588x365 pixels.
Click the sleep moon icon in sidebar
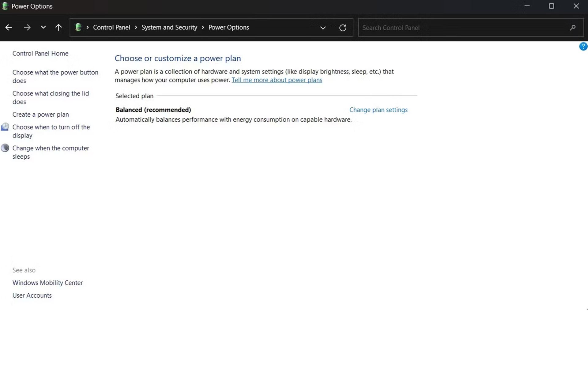5,148
